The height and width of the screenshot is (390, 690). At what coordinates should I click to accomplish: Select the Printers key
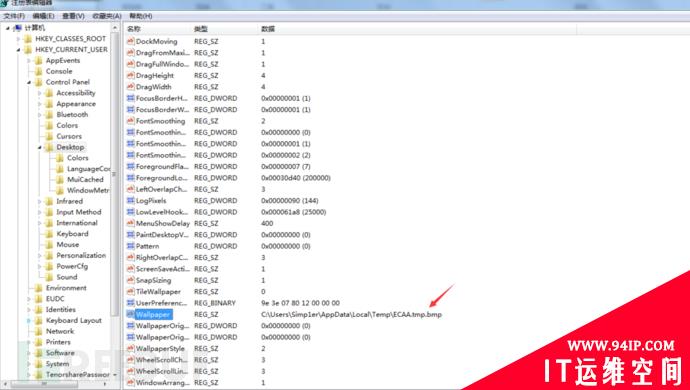(x=58, y=342)
